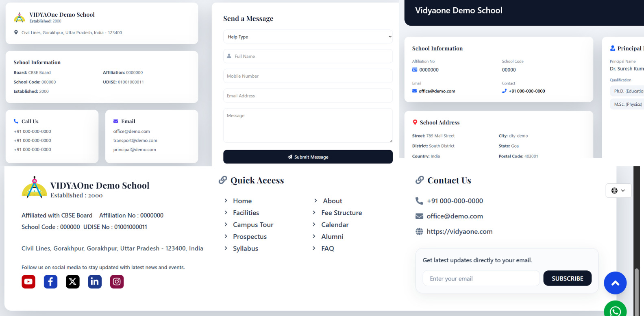644x316 pixels.
Task: Open the FAQ link
Action: coord(328,248)
